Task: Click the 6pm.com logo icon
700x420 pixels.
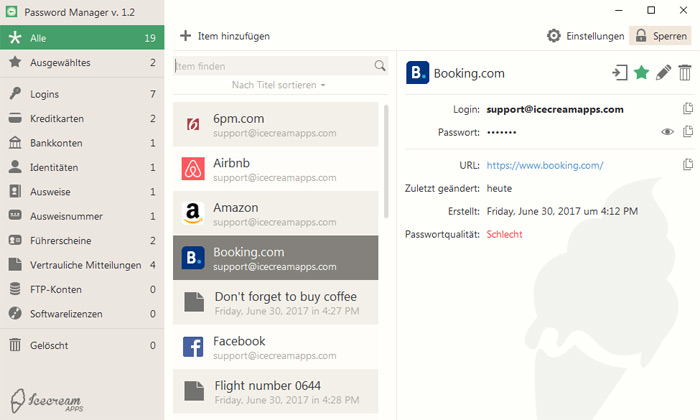Action: [193, 125]
